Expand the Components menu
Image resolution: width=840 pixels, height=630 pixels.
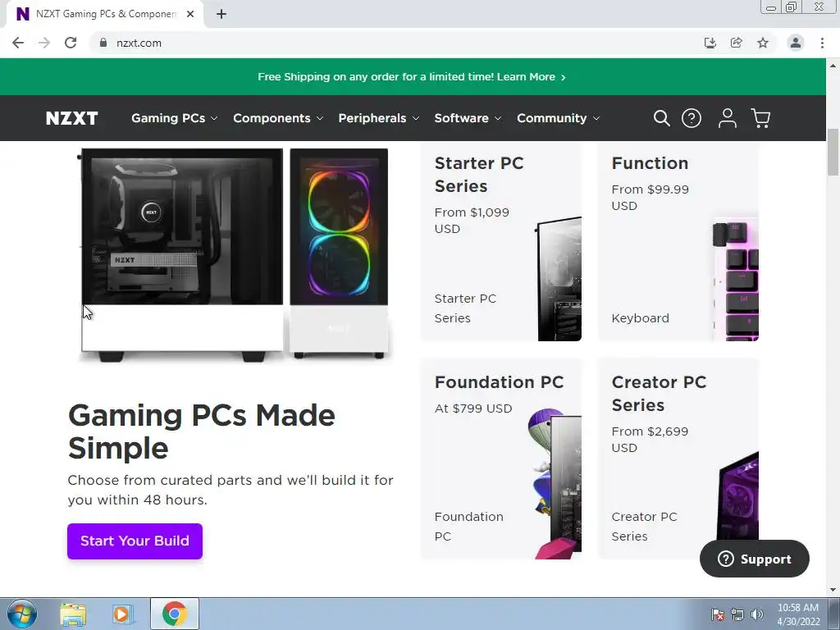(x=278, y=118)
